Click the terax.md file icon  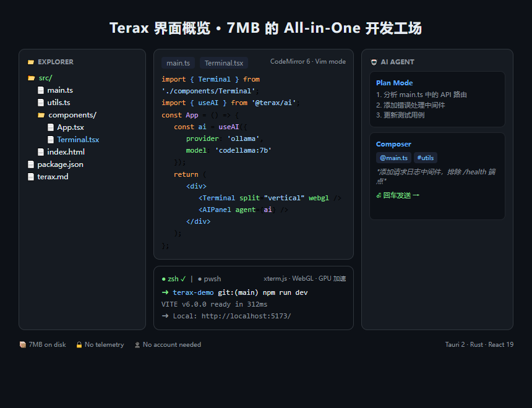[x=31, y=177]
